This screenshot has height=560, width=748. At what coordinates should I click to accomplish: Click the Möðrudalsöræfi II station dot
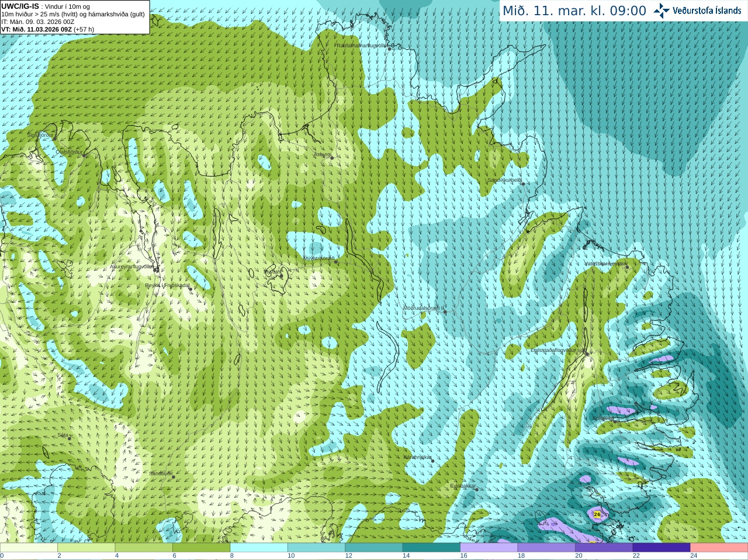[x=445, y=312]
